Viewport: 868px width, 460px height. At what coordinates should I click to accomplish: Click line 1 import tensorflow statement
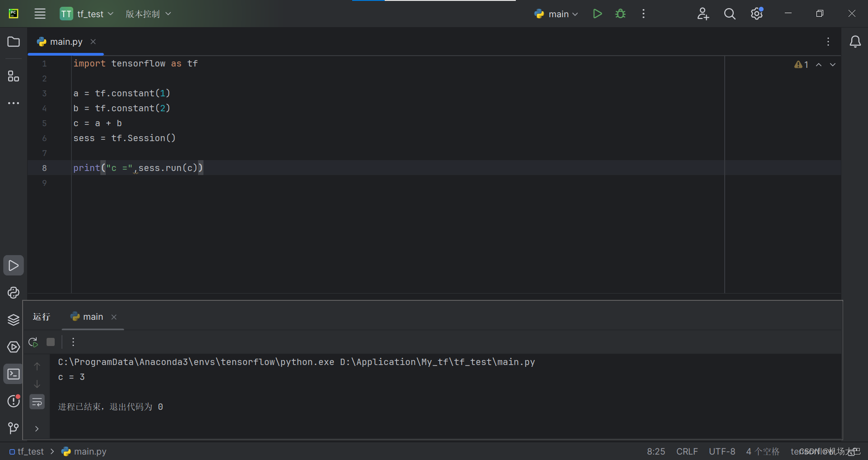coord(136,63)
